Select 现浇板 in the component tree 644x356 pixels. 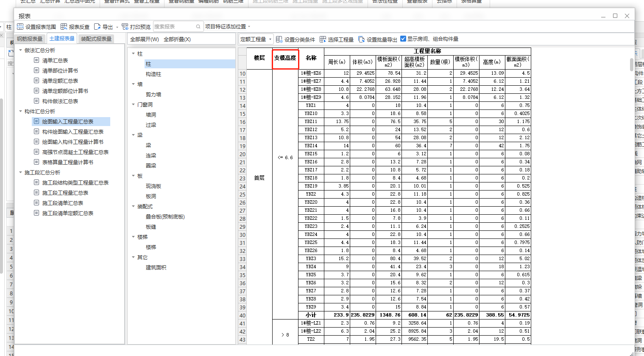tap(153, 186)
